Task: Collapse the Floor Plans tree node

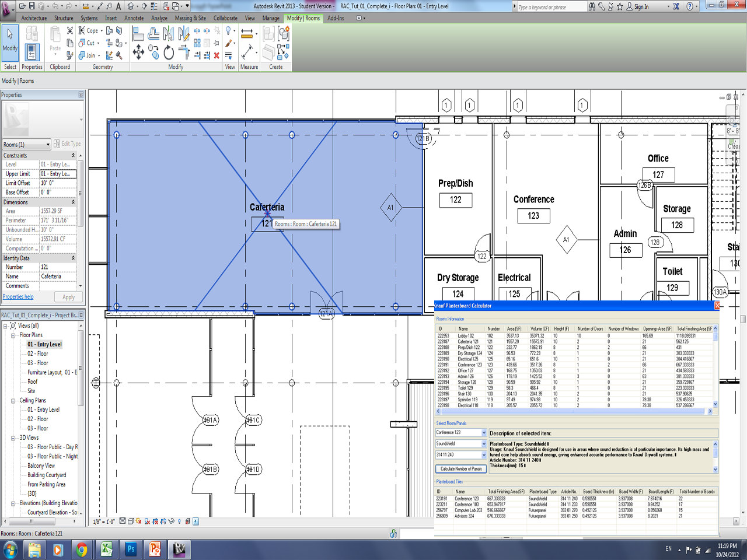Action: pos(13,335)
